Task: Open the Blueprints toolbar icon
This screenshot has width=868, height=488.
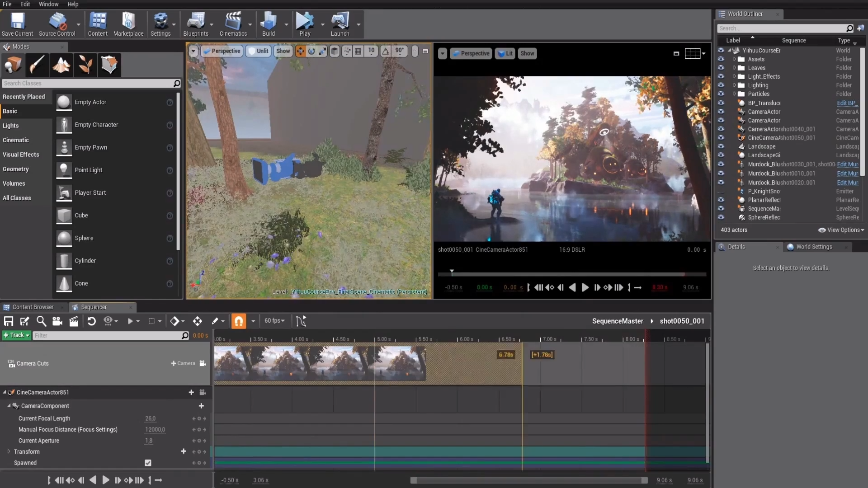Action: 196,24
